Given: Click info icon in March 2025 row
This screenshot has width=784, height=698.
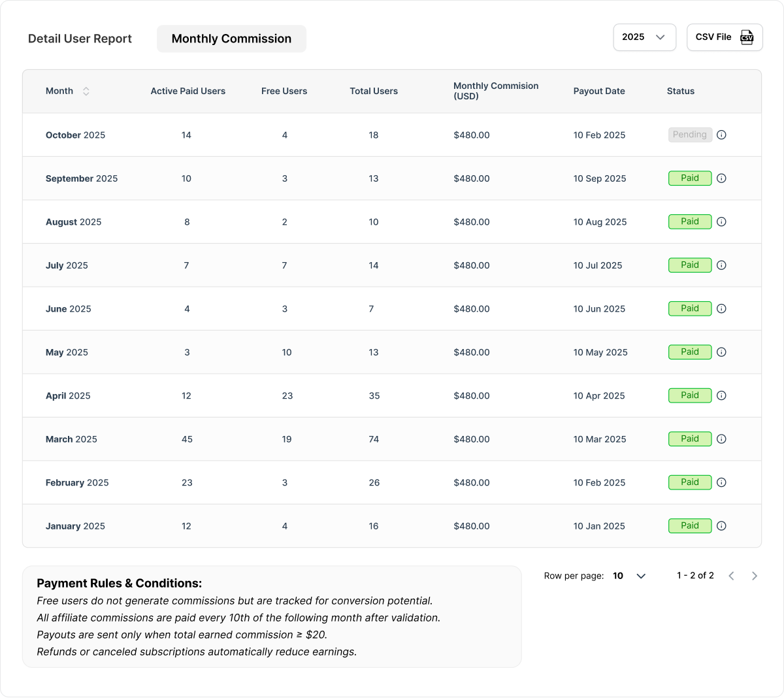Looking at the screenshot, I should [721, 439].
